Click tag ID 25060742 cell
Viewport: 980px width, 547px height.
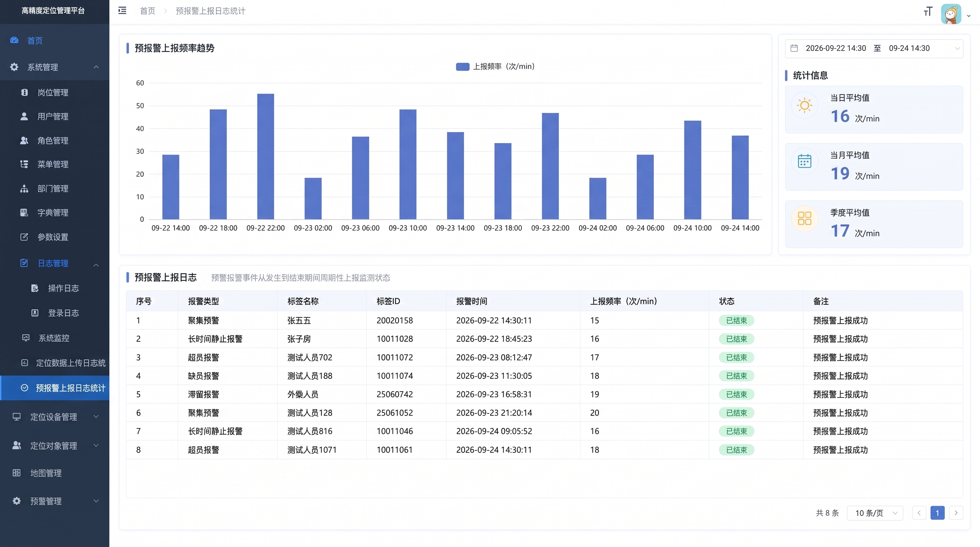pos(395,394)
